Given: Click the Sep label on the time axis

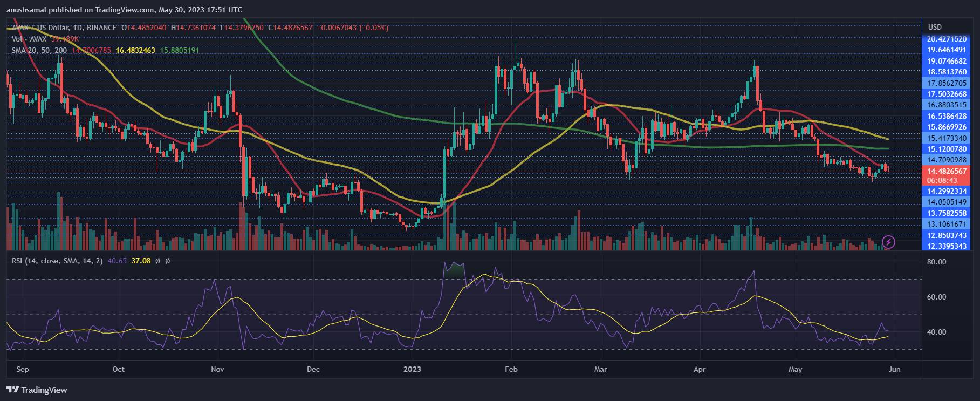Looking at the screenshot, I should (23, 369).
